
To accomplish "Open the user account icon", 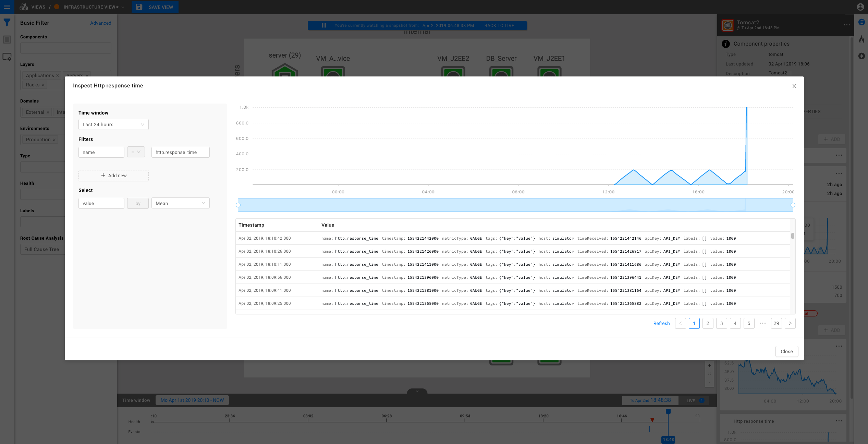I will pos(860,7).
